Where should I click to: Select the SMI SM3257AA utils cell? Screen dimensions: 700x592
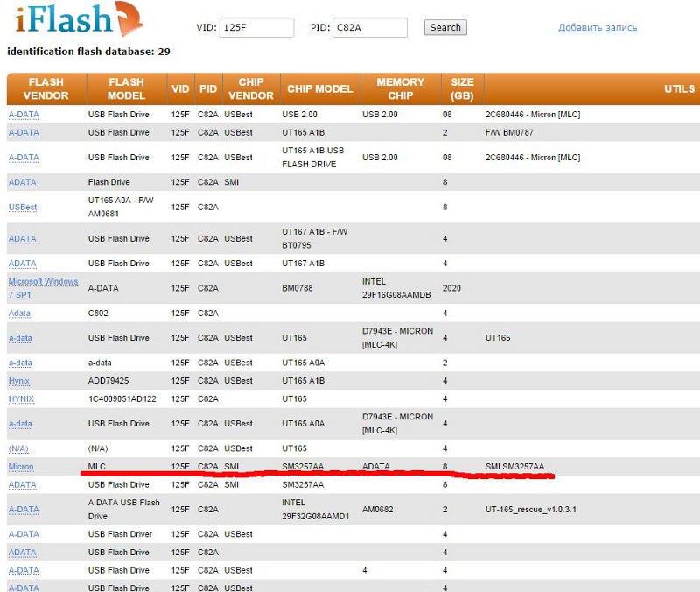(514, 467)
